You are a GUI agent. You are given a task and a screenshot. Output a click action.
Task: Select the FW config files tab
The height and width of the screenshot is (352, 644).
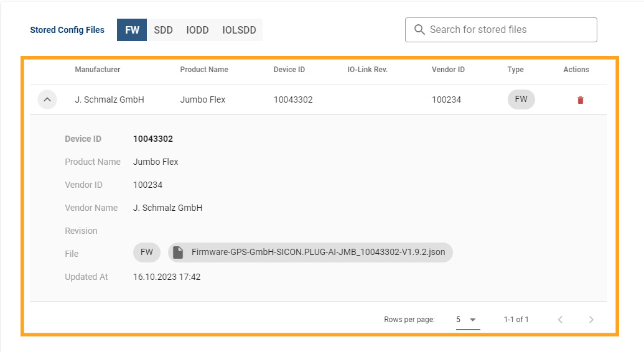[x=132, y=30]
